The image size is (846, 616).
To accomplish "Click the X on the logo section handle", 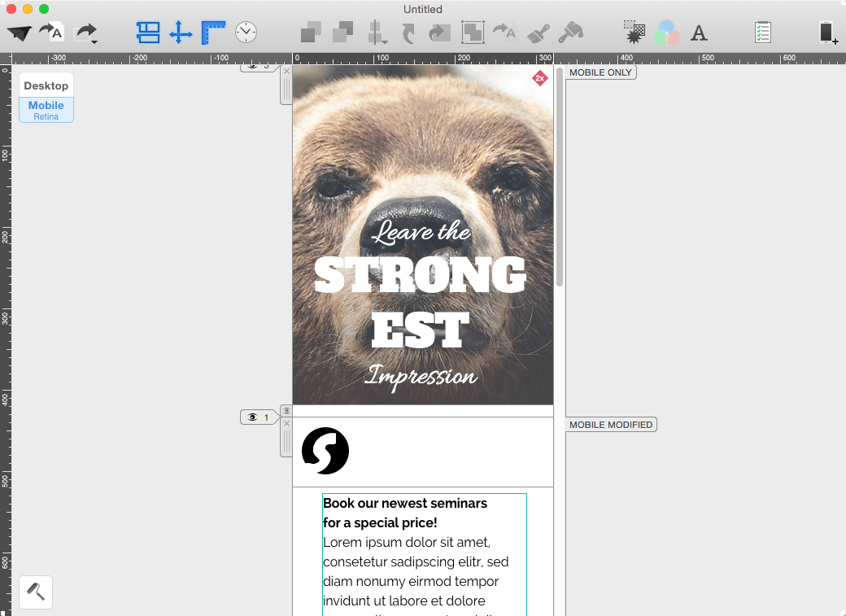I will (x=286, y=424).
